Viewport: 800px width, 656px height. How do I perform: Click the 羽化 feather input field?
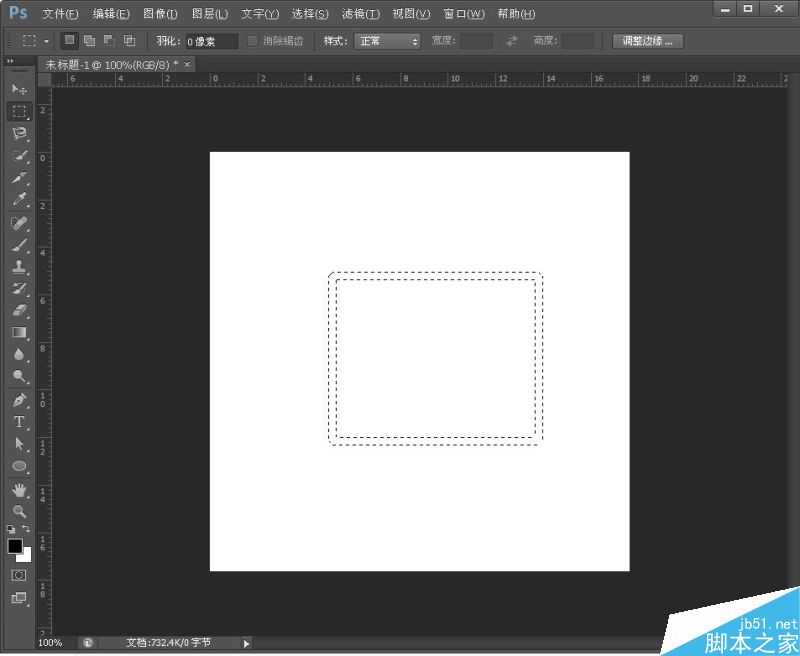(211, 41)
